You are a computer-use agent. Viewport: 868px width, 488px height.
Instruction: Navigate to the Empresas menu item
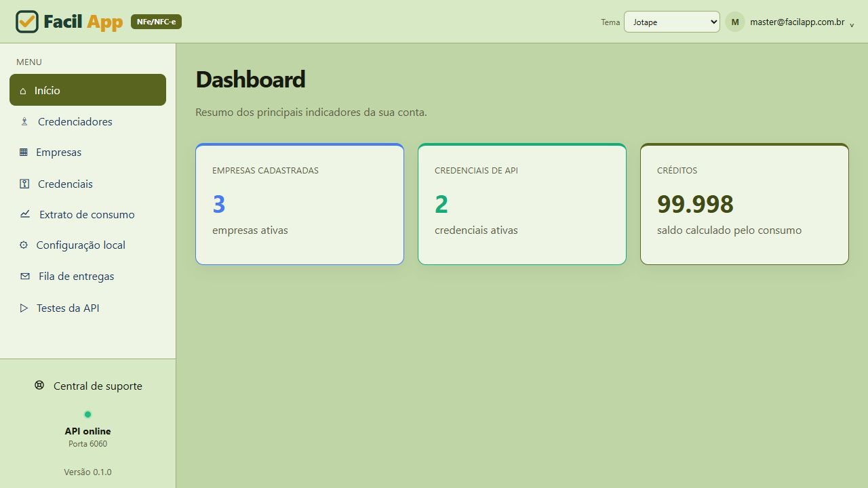[87, 152]
